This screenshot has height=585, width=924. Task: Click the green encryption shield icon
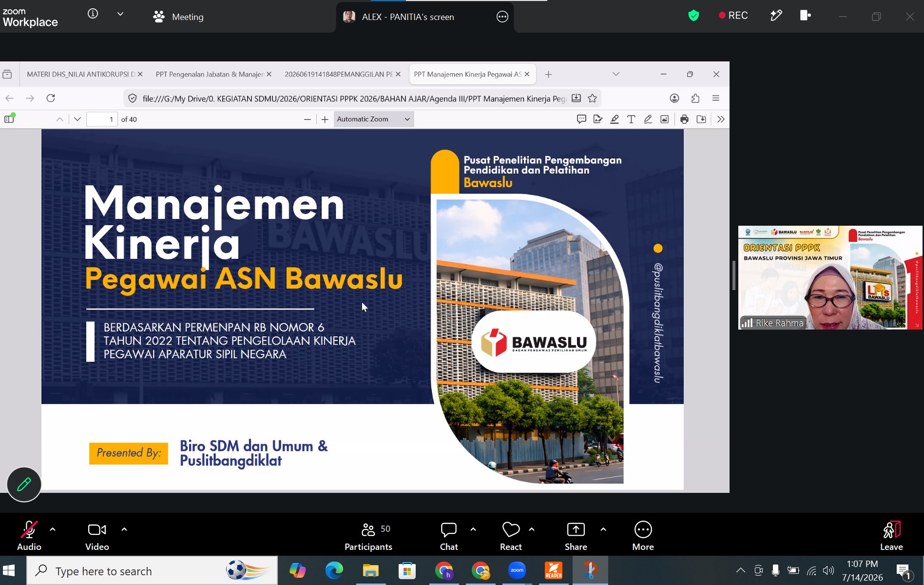click(693, 16)
